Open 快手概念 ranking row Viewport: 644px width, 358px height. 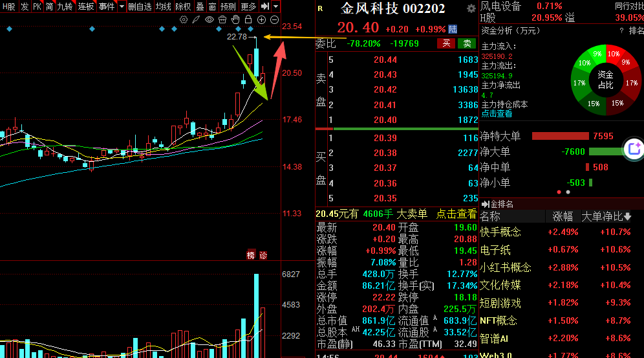point(555,232)
